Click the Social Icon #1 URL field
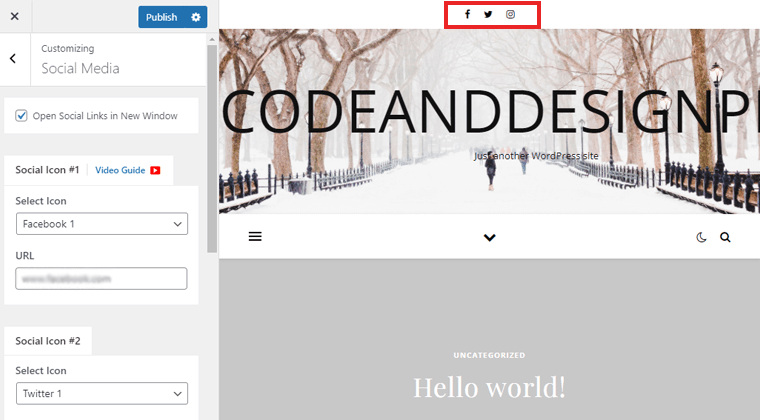760x420 pixels. [102, 278]
